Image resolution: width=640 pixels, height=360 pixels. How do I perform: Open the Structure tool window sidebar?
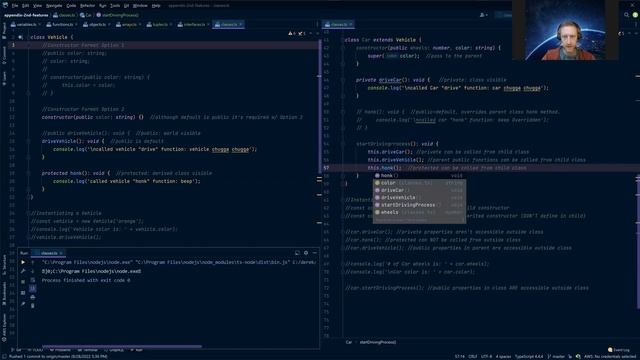pos(4,264)
